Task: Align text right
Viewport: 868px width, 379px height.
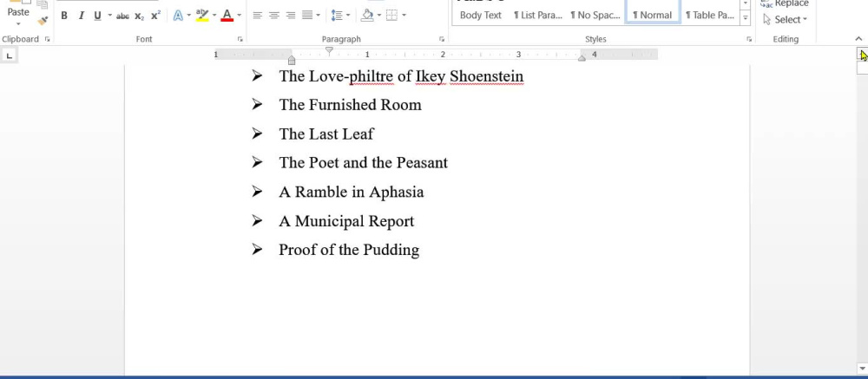Action: [291, 16]
